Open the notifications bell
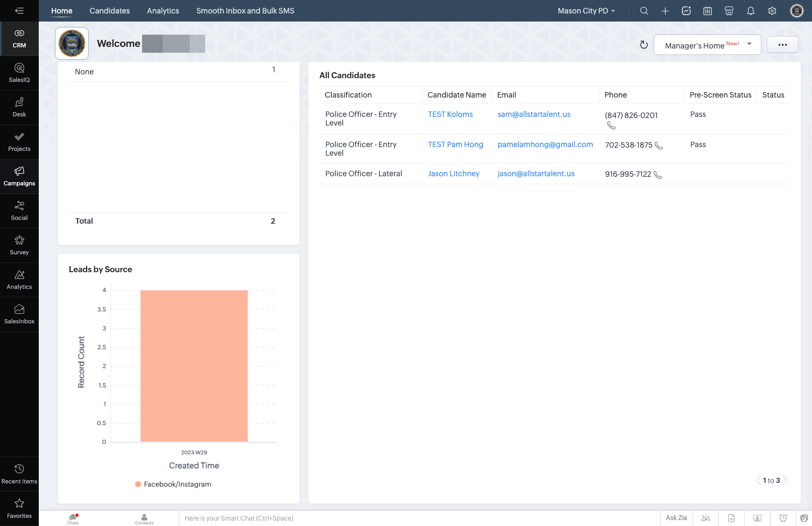The width and height of the screenshot is (812, 526). coord(751,11)
